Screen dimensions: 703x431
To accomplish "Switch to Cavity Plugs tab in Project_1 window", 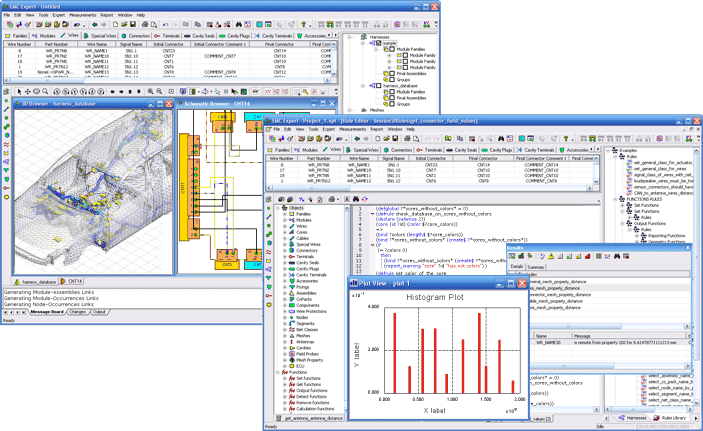I will [497, 150].
